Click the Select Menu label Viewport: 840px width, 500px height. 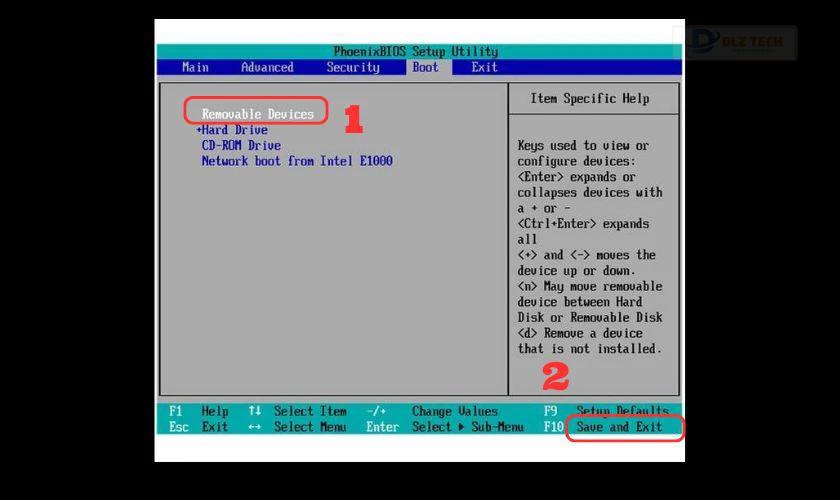310,427
